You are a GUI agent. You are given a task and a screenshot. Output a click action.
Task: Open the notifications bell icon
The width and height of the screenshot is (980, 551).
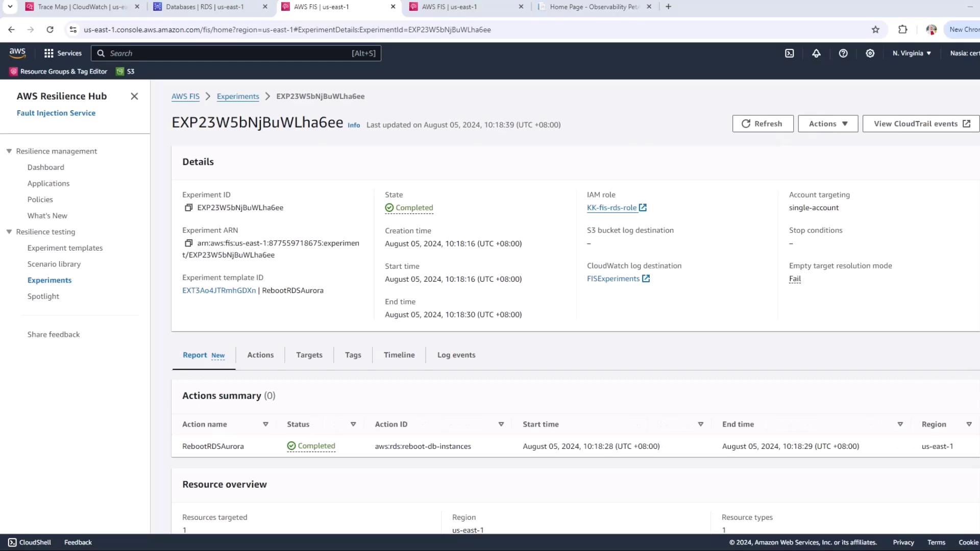pyautogui.click(x=816, y=53)
